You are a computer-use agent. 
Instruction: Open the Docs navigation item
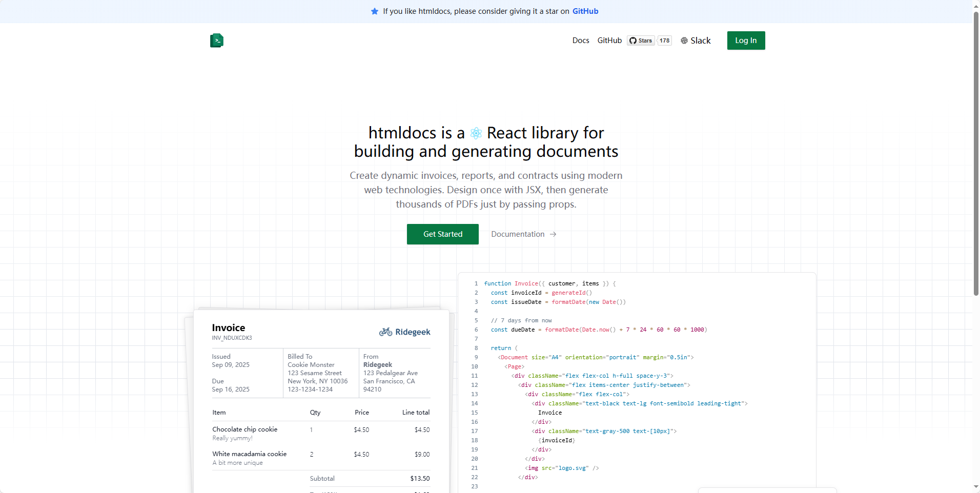point(580,40)
